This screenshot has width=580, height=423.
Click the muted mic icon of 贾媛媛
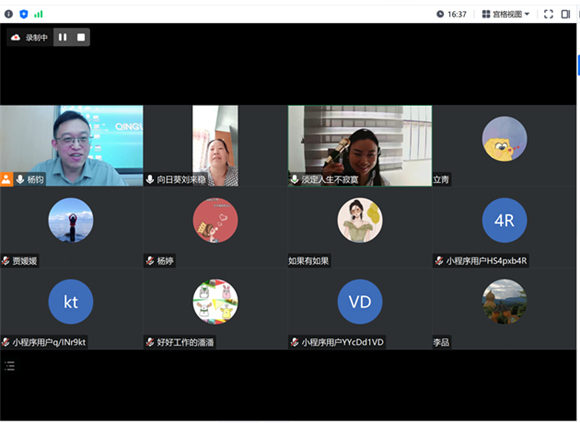[5, 261]
